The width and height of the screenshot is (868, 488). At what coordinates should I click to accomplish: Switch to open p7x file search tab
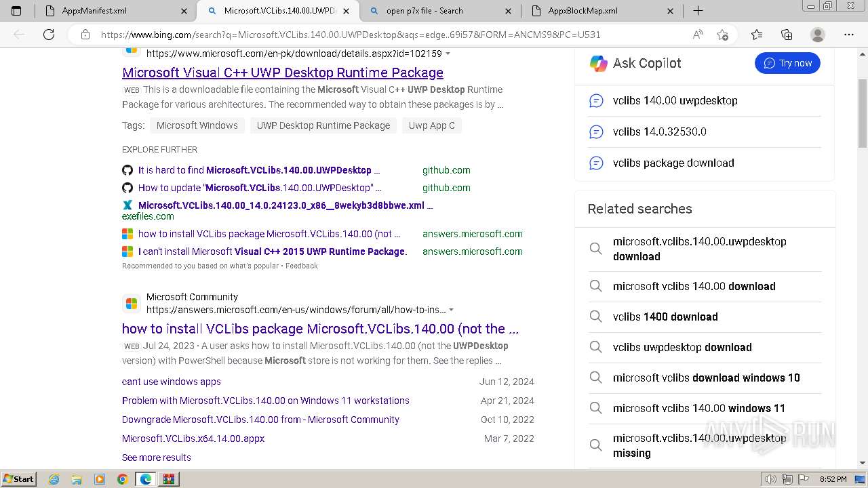point(440,11)
